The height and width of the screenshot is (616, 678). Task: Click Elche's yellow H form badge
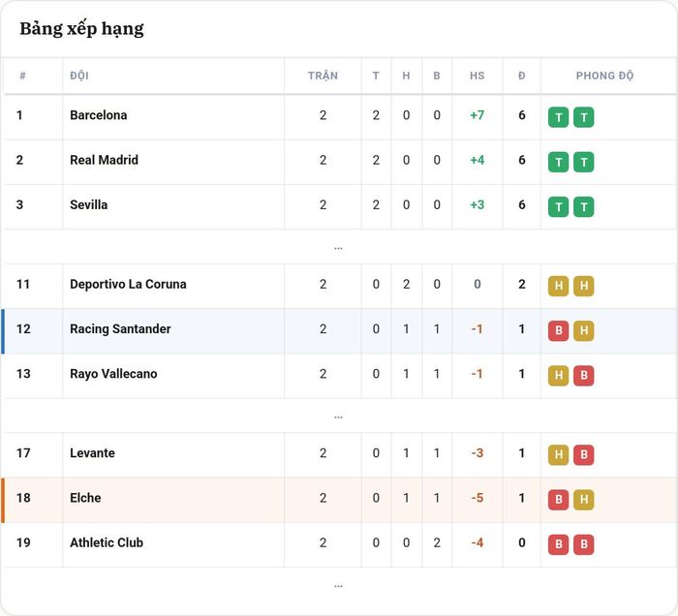pos(584,499)
